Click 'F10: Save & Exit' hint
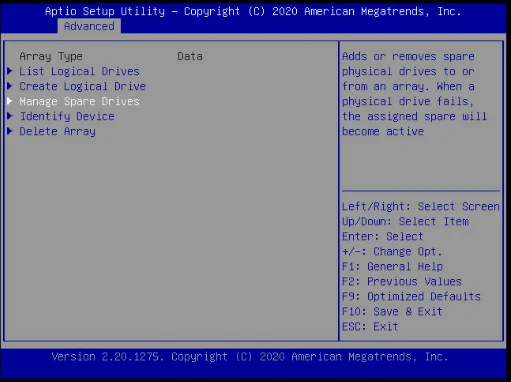 point(392,311)
